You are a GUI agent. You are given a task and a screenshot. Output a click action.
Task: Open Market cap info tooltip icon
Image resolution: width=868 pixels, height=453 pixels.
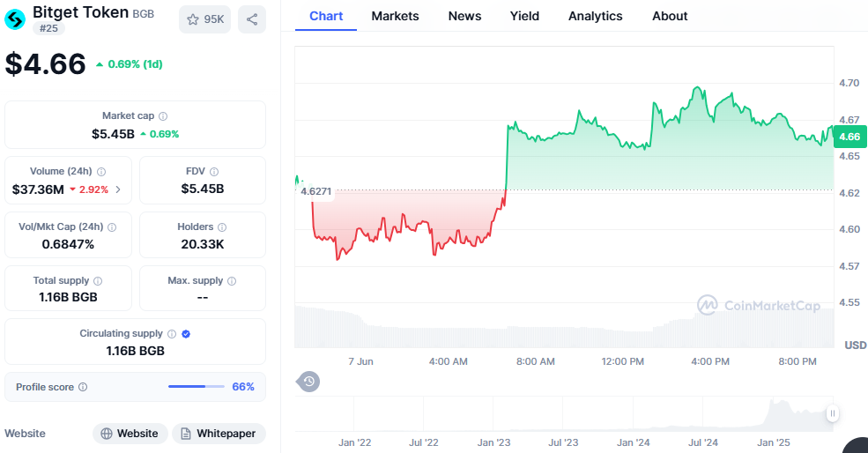click(x=163, y=116)
